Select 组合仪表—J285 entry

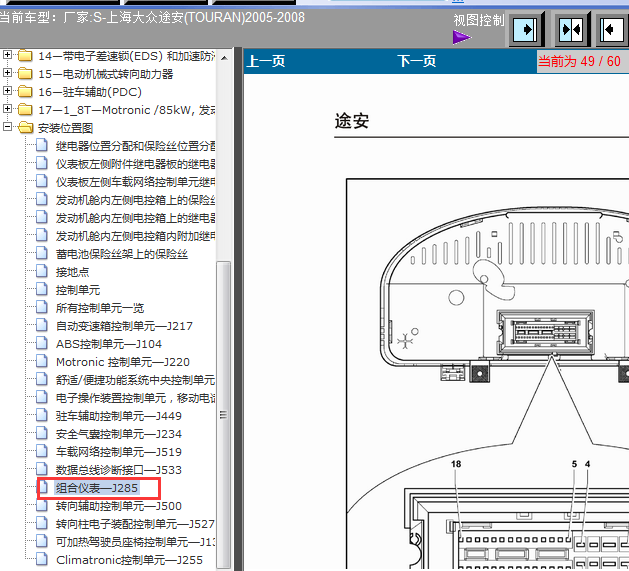(97, 488)
